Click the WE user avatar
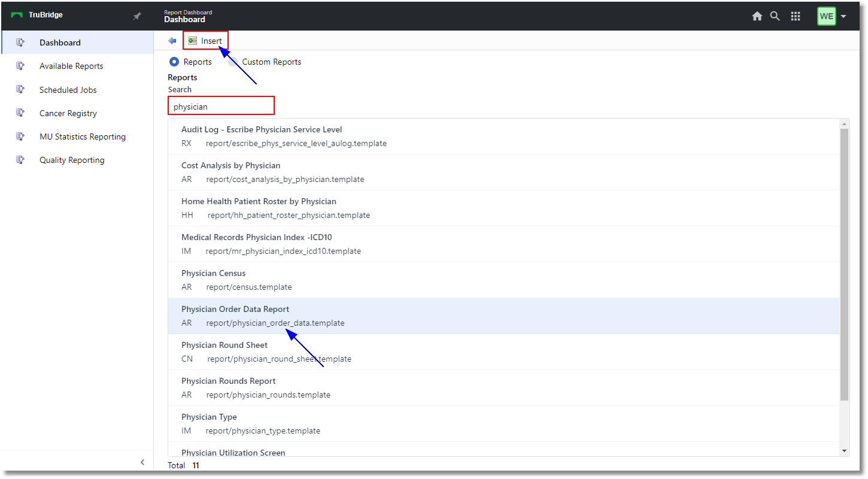The width and height of the screenshot is (868, 479). [x=827, y=16]
